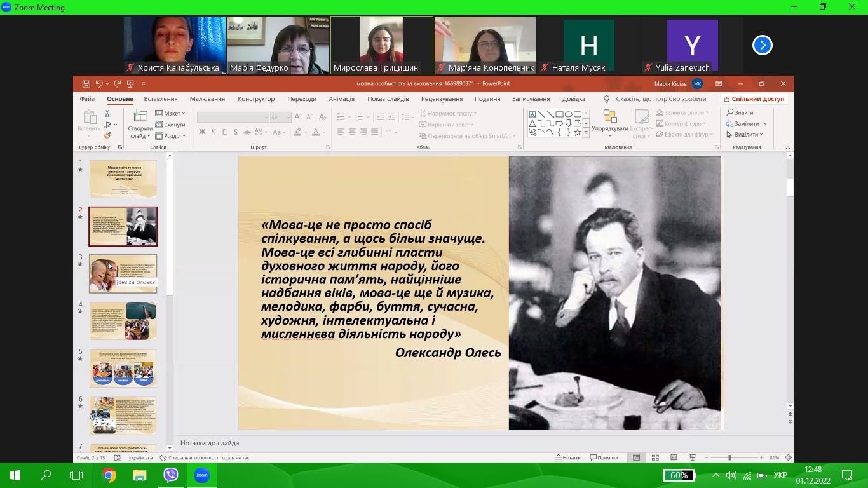Pick the star shape in shapes gallery
This screenshot has width=868, height=488.
tap(577, 132)
